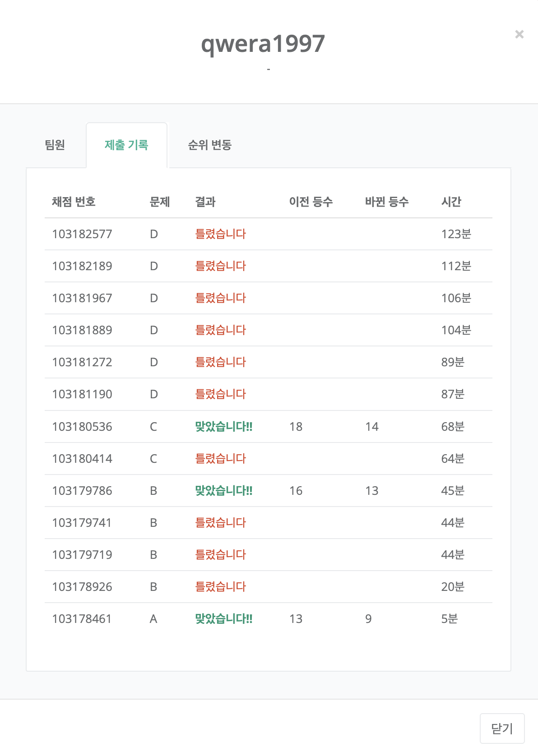Open the 순위 변동 tab
This screenshot has width=538, height=756.
(x=209, y=145)
